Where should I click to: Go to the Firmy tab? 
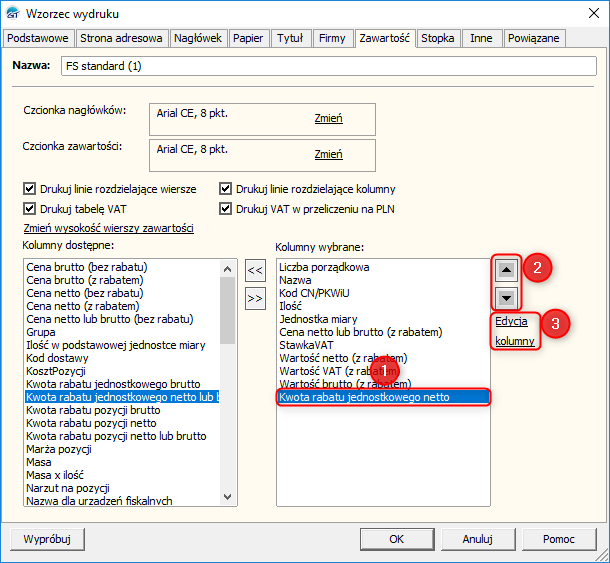click(332, 38)
